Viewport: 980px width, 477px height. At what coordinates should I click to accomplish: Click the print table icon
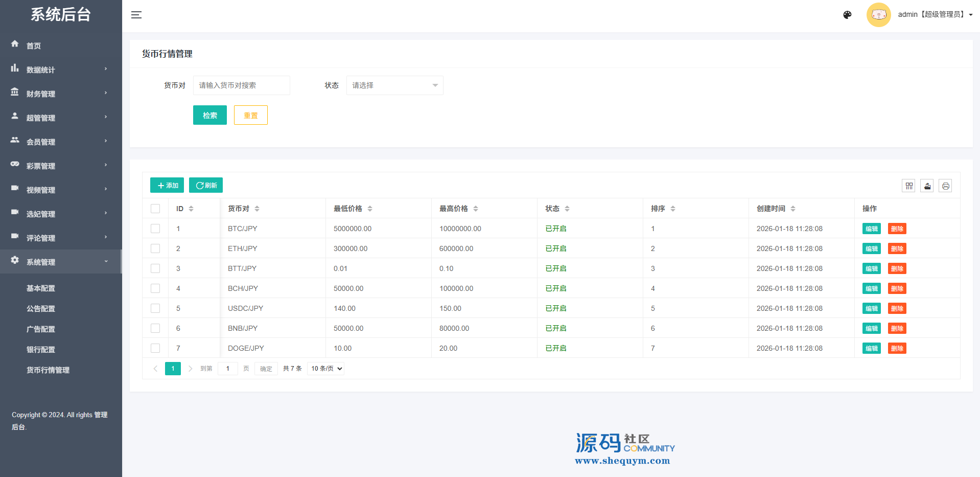(x=945, y=186)
